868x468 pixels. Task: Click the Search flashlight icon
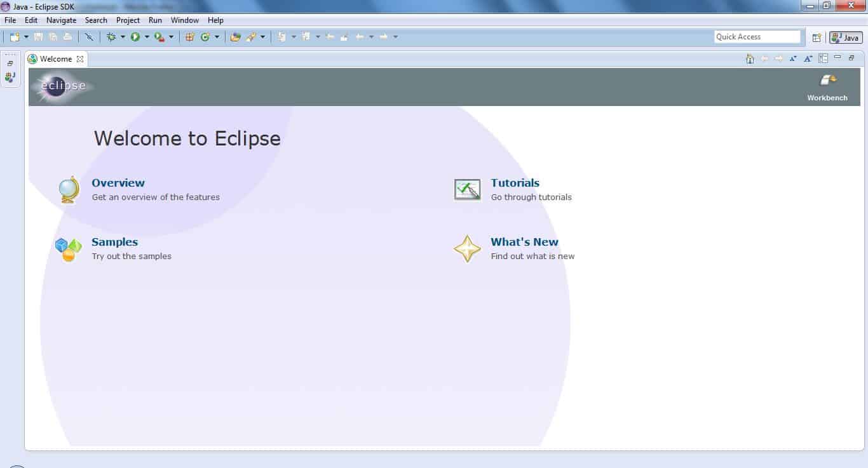click(x=251, y=37)
